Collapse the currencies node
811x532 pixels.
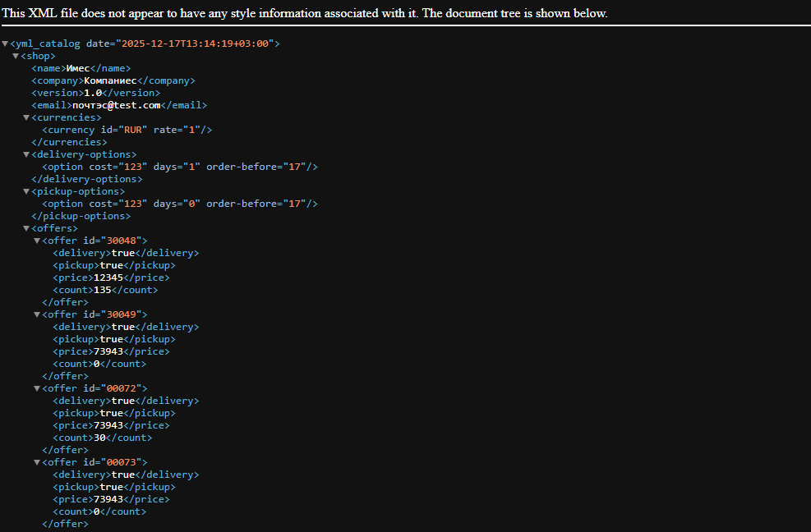pos(26,117)
